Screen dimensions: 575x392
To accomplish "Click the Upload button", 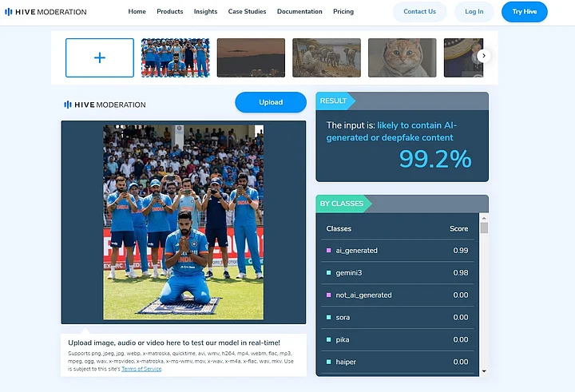I will [x=271, y=102].
